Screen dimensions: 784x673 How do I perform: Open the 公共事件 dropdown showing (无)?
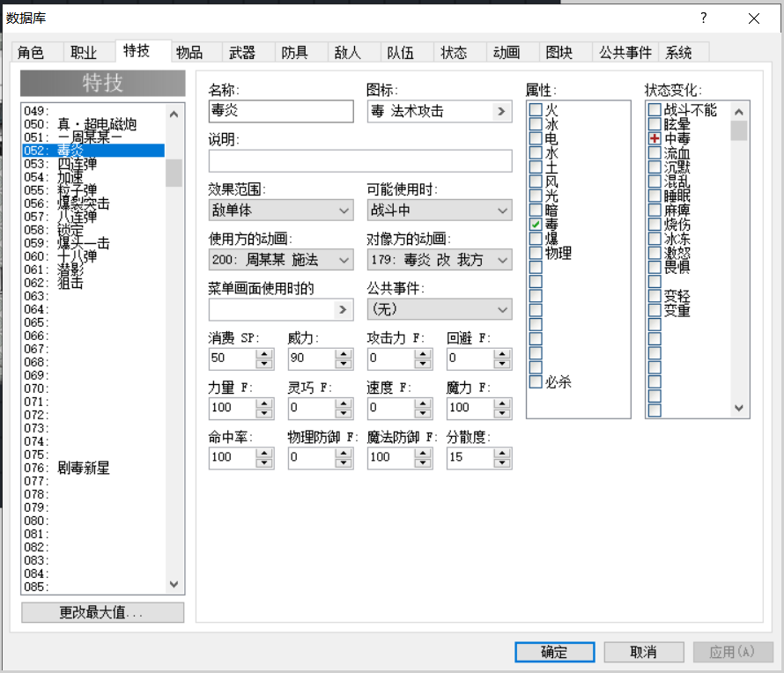click(440, 309)
